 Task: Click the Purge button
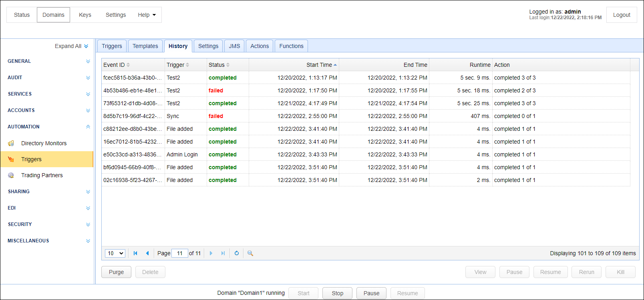[116, 272]
